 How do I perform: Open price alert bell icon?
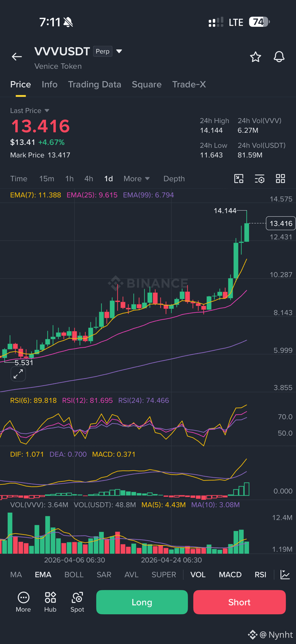[279, 57]
